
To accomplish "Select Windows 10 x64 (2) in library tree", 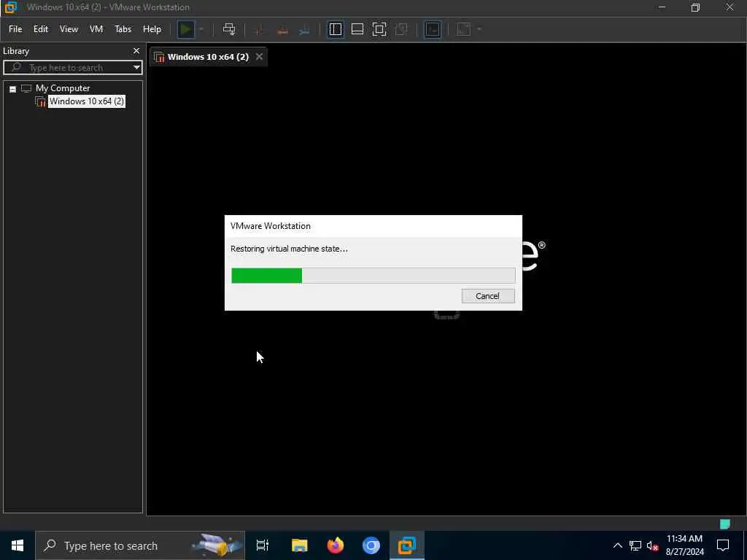I will (87, 101).
